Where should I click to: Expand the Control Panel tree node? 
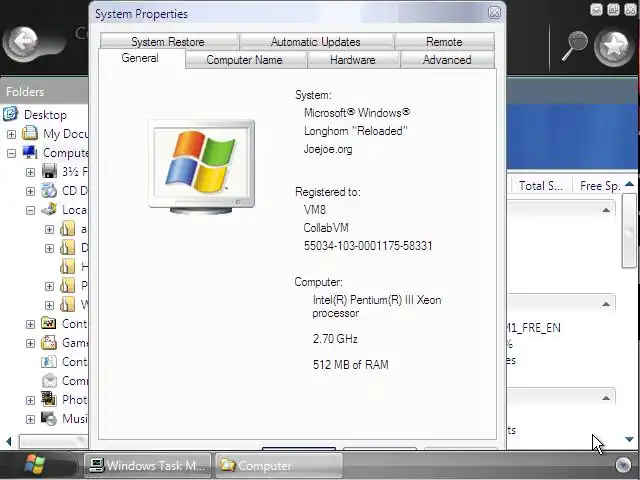(30, 324)
